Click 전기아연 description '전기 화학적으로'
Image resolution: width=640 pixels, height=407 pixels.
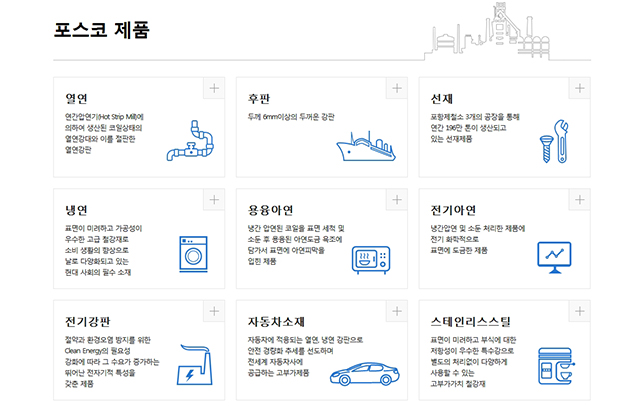point(455,240)
